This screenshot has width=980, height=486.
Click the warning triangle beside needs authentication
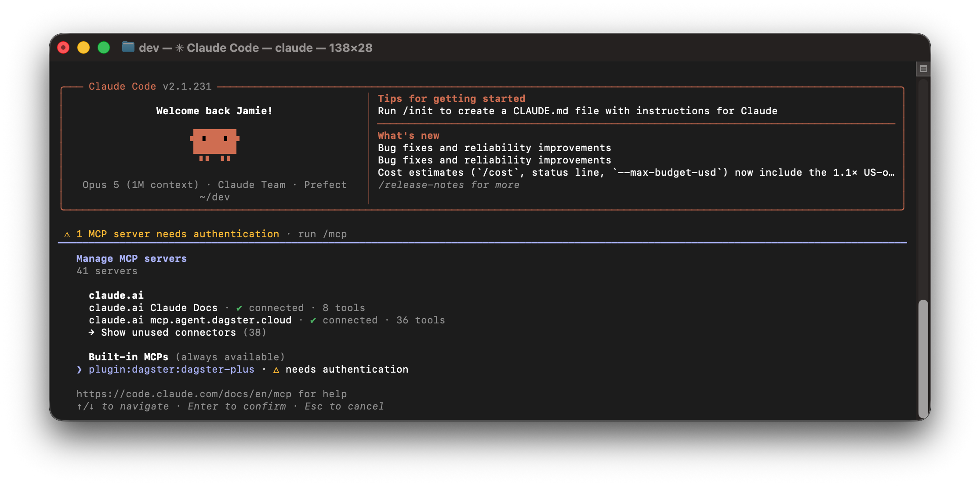[276, 370]
